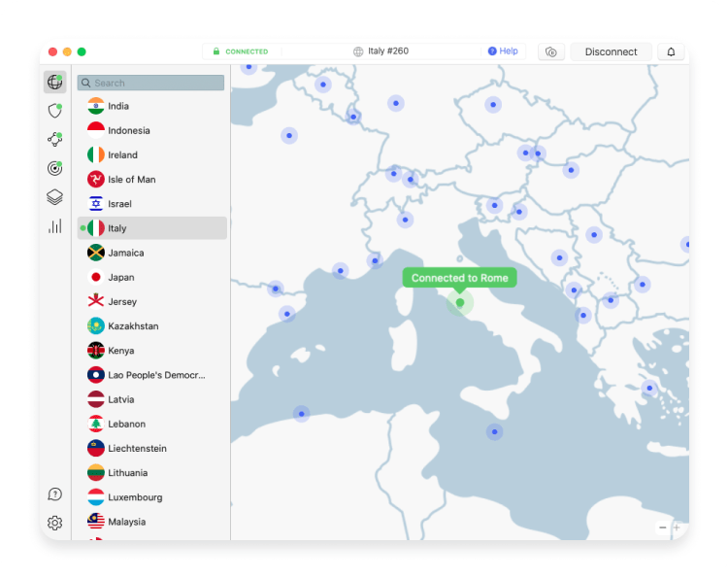Open the bar chart statistics icon
This screenshot has height=579, width=728.
tap(54, 226)
